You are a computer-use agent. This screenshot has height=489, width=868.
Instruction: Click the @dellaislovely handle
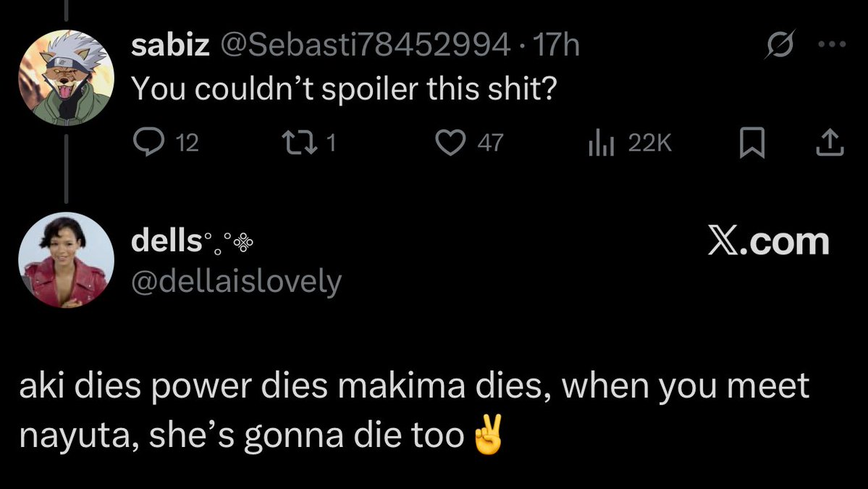pos(236,282)
